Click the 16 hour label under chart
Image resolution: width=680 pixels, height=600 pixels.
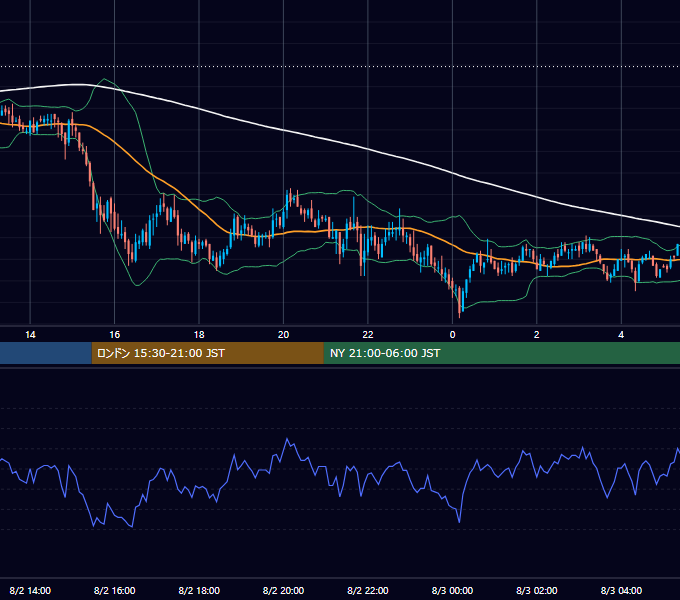114,335
